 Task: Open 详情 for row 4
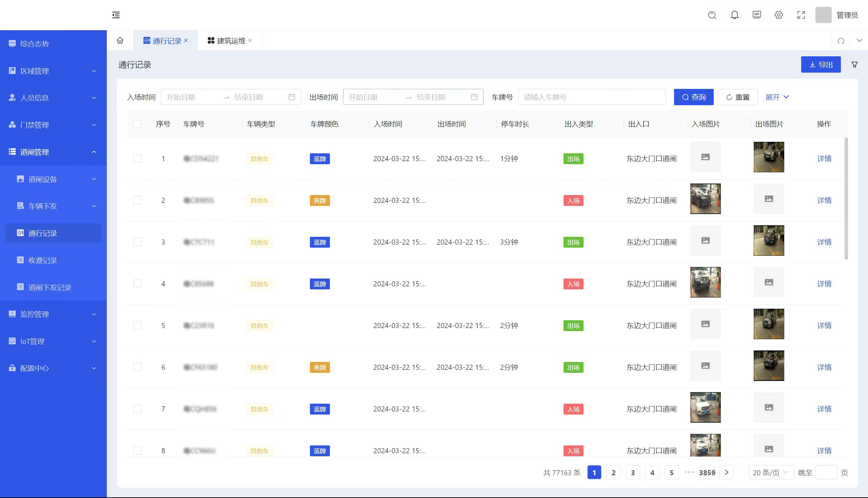(824, 284)
